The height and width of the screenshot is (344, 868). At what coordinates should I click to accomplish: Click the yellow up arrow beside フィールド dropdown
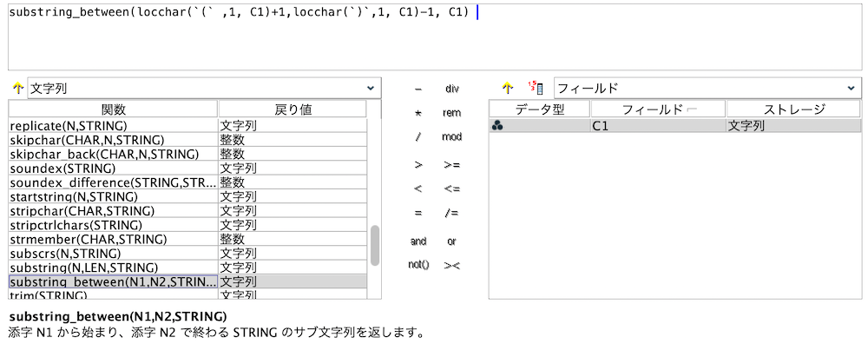(508, 88)
